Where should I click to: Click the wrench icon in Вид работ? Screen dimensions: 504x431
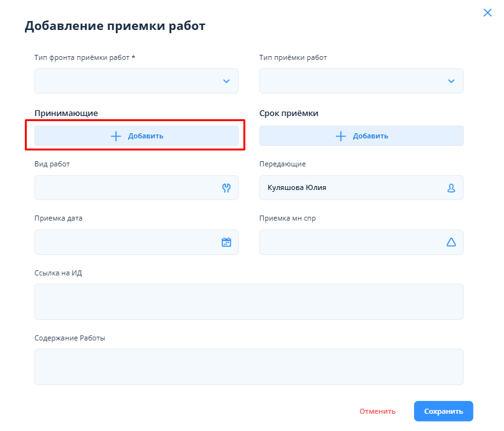pos(226,188)
